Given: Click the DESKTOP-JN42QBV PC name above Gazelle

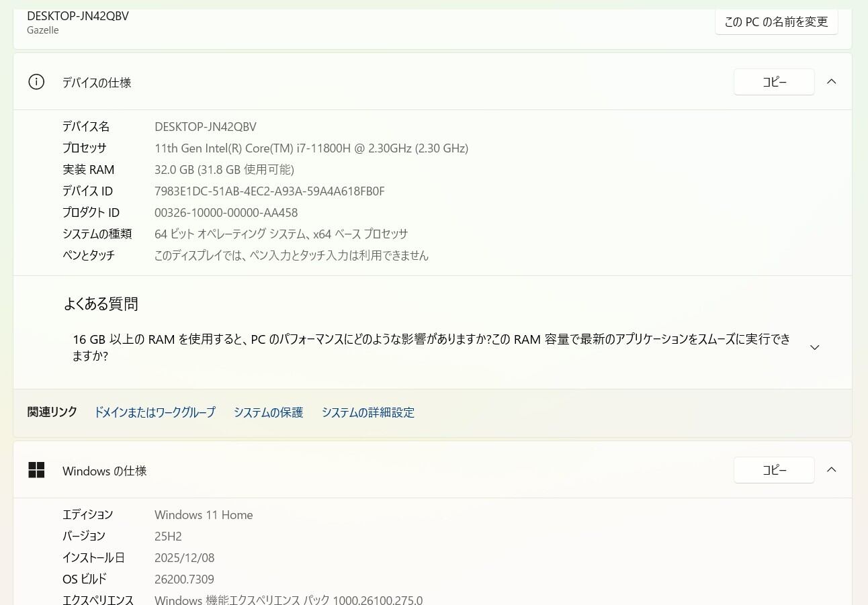Looking at the screenshot, I should [78, 16].
